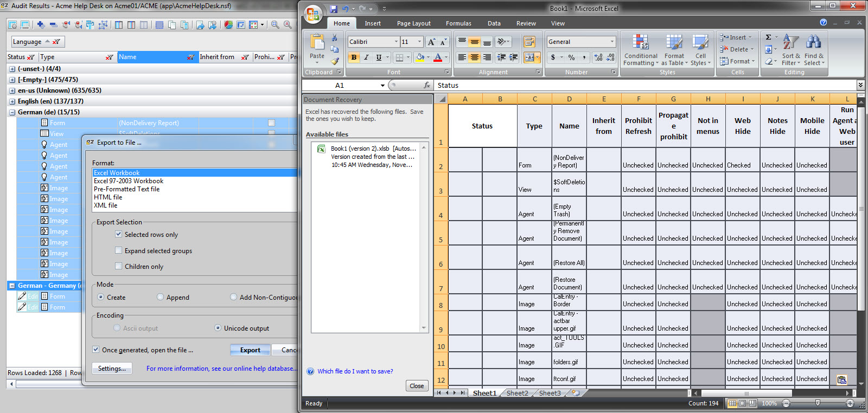The image size is (868, 413).
Task: Click the Settings... button
Action: (x=112, y=369)
